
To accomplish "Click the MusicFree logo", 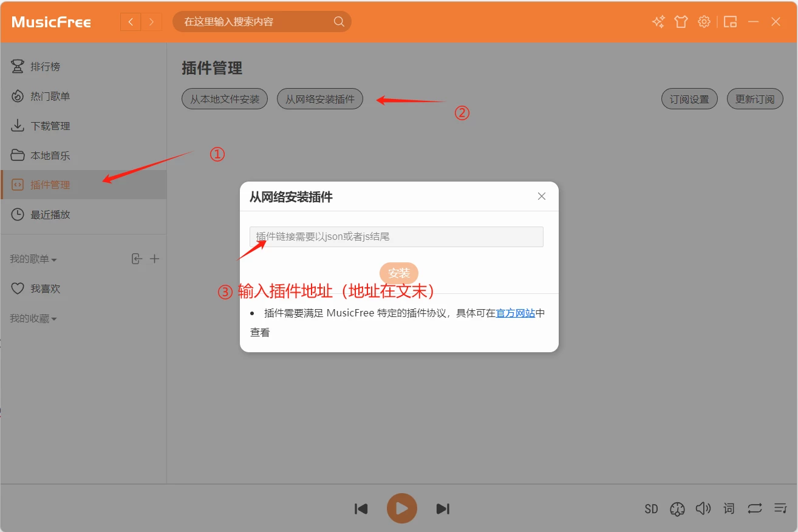I will [x=51, y=22].
